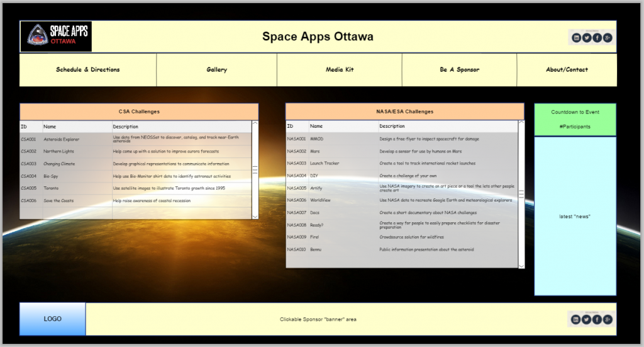The height and width of the screenshot is (347, 644).
Task: Select the Bio-Spy challenge
Action: click(x=51, y=176)
